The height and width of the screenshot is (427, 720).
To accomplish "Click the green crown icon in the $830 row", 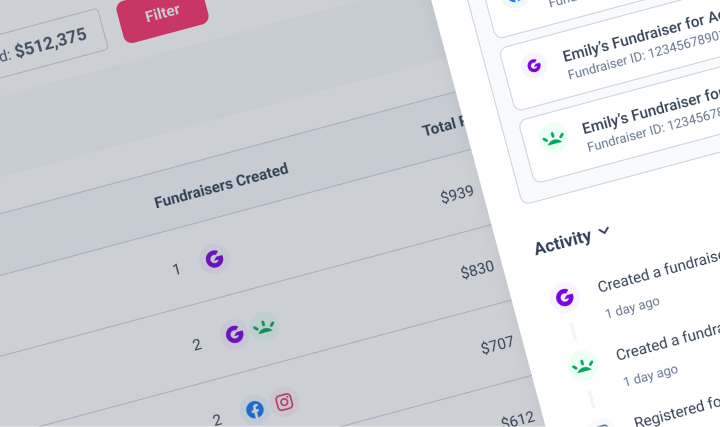I will (264, 327).
